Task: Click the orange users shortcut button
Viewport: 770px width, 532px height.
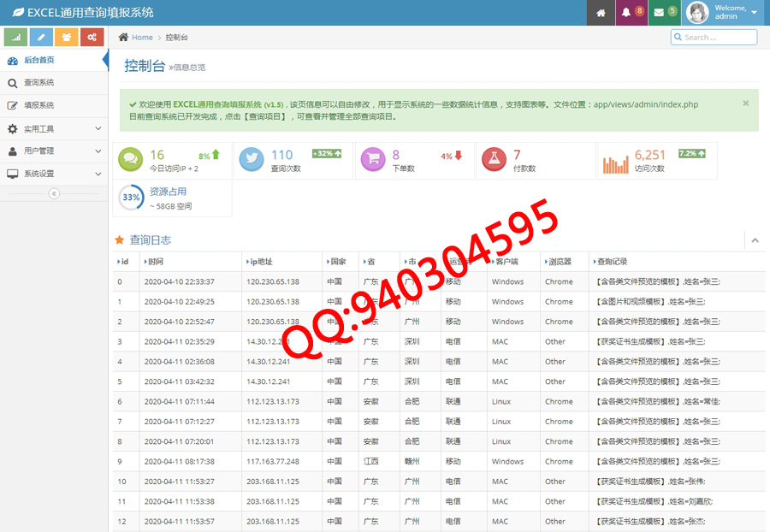Action: [66, 37]
